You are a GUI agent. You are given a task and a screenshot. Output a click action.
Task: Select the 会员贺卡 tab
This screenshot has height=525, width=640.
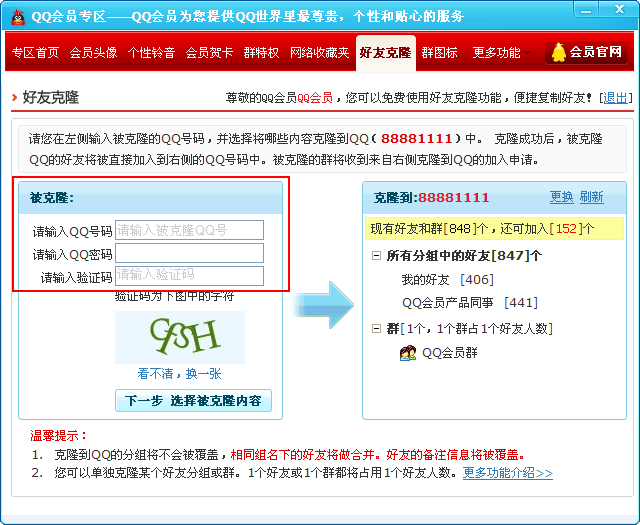(209, 52)
